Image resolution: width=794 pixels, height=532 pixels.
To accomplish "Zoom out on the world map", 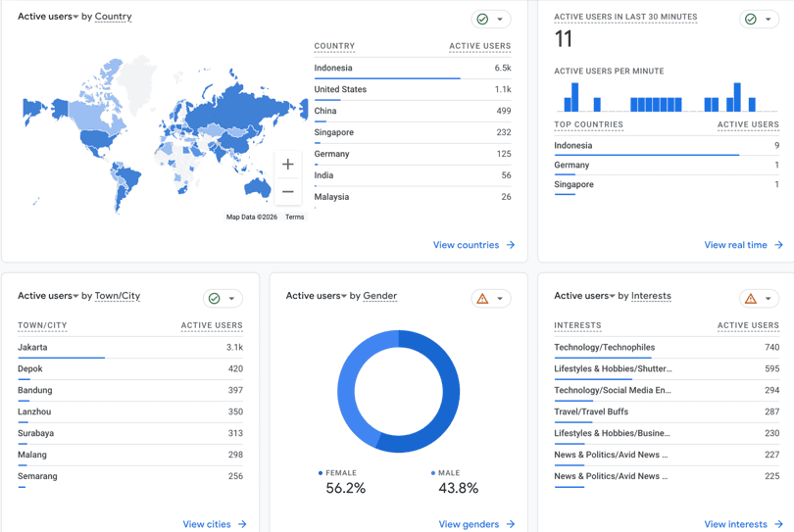I will click(287, 191).
